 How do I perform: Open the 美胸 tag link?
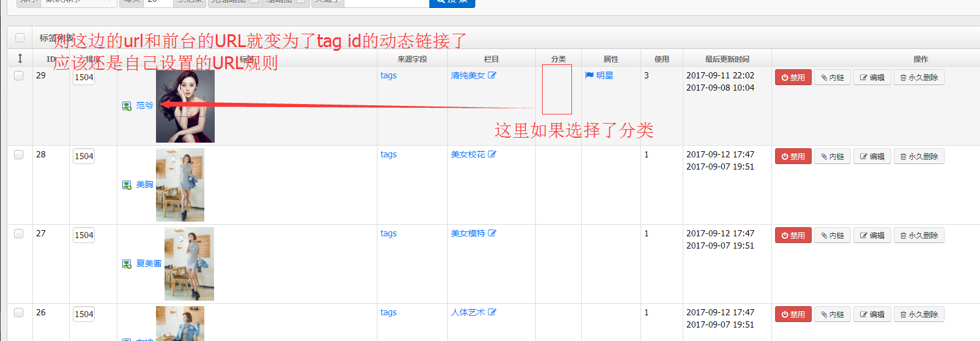(x=144, y=185)
